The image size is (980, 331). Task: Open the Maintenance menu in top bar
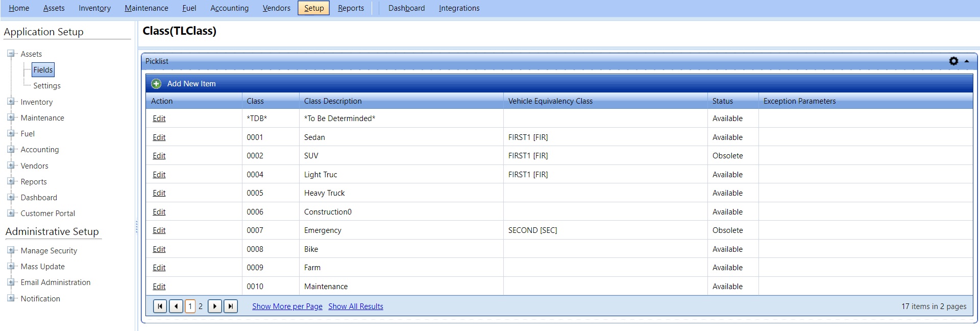(146, 8)
